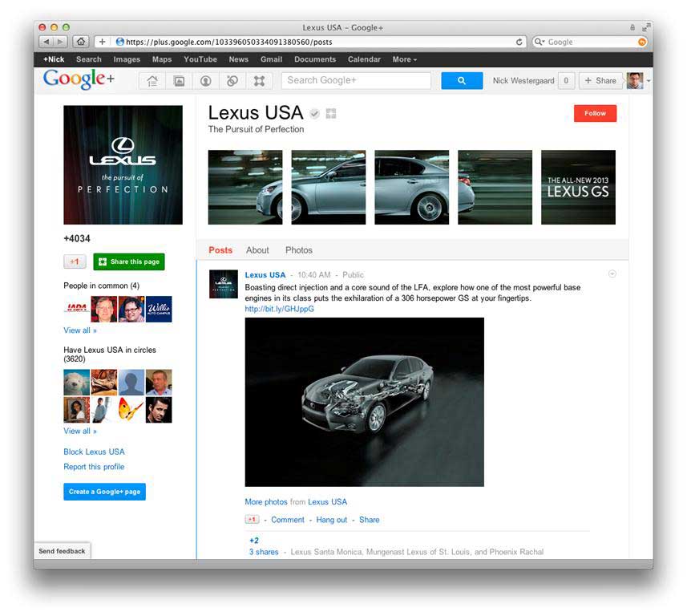The image size is (687, 616).
Task: Open the More menu in Google bar
Action: point(404,59)
